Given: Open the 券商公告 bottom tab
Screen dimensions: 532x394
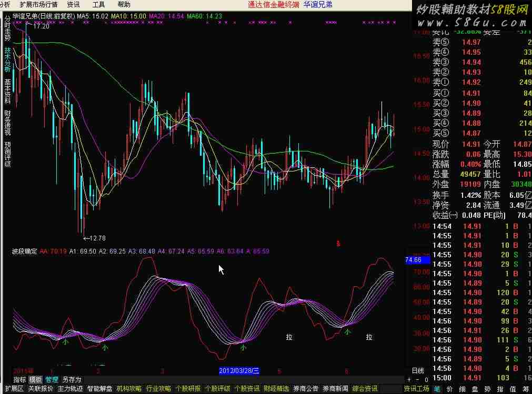Looking at the screenshot, I should coord(306,389).
